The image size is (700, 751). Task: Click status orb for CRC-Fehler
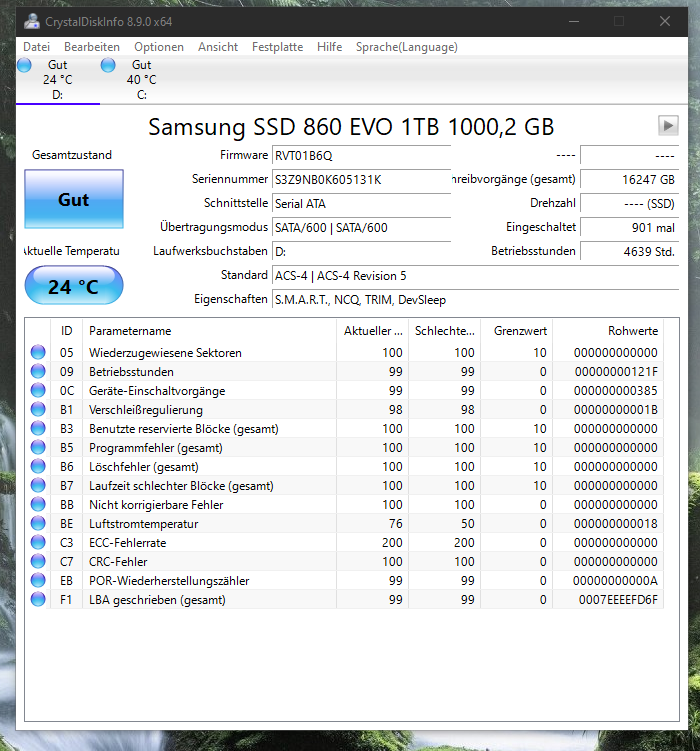pyautogui.click(x=38, y=561)
